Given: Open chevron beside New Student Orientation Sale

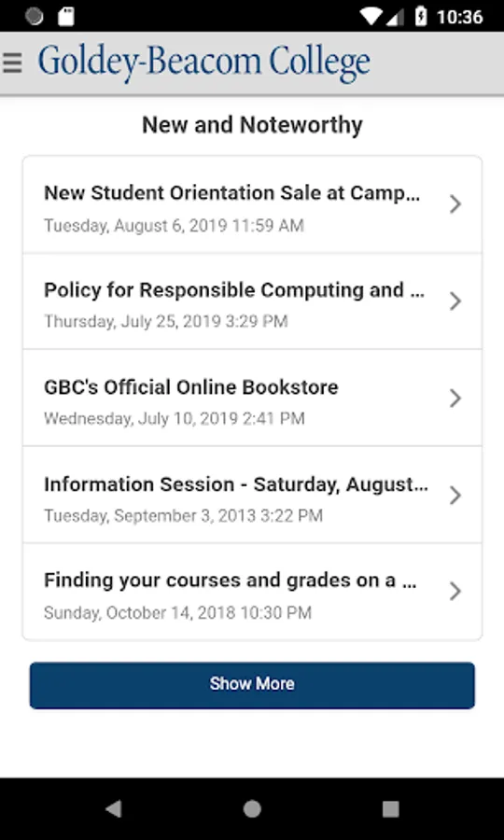Looking at the screenshot, I should [455, 204].
